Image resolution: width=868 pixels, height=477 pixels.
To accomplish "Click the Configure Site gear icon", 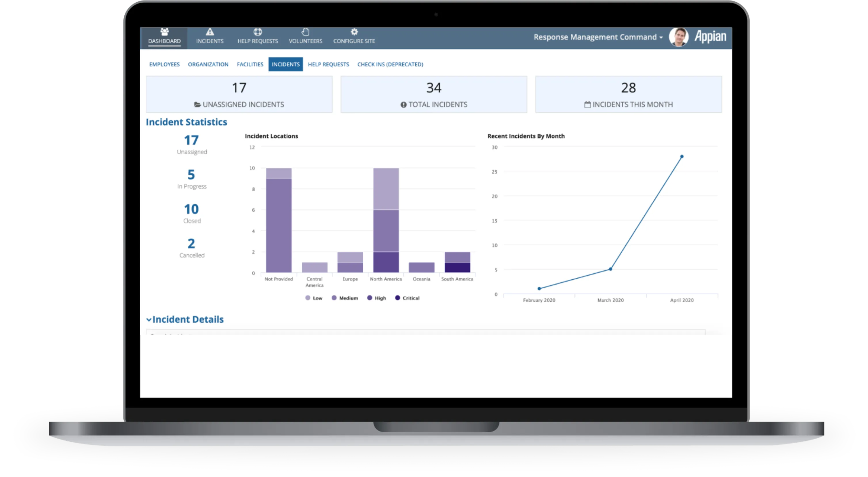I will [x=354, y=32].
